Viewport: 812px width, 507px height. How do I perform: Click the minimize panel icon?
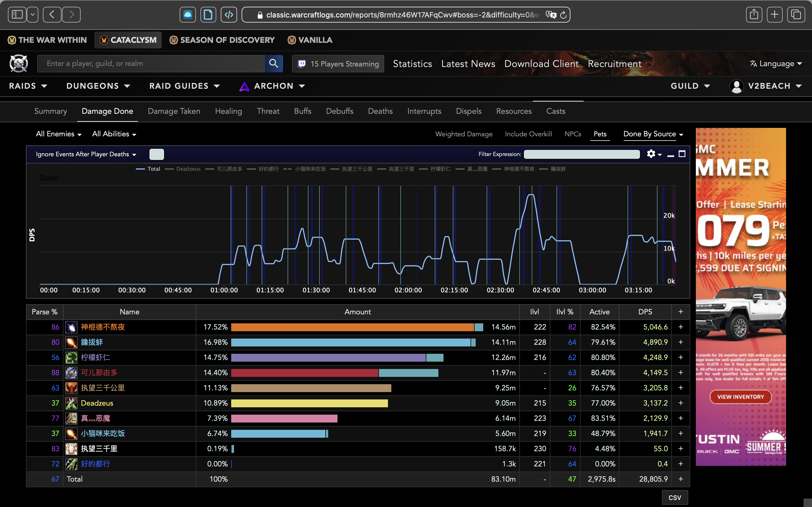coord(670,154)
